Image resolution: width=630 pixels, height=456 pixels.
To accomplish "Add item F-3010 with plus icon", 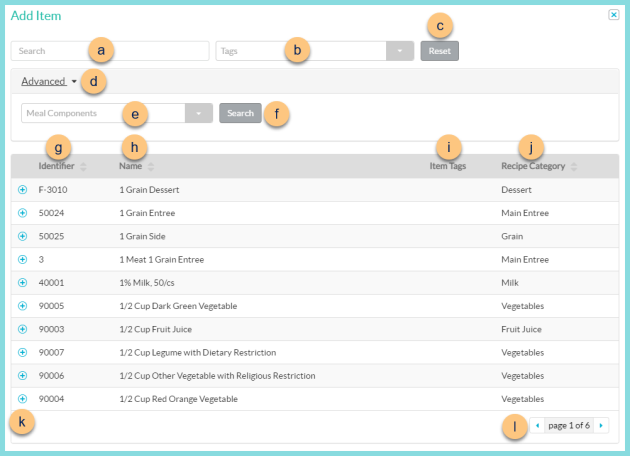I will click(x=22, y=190).
